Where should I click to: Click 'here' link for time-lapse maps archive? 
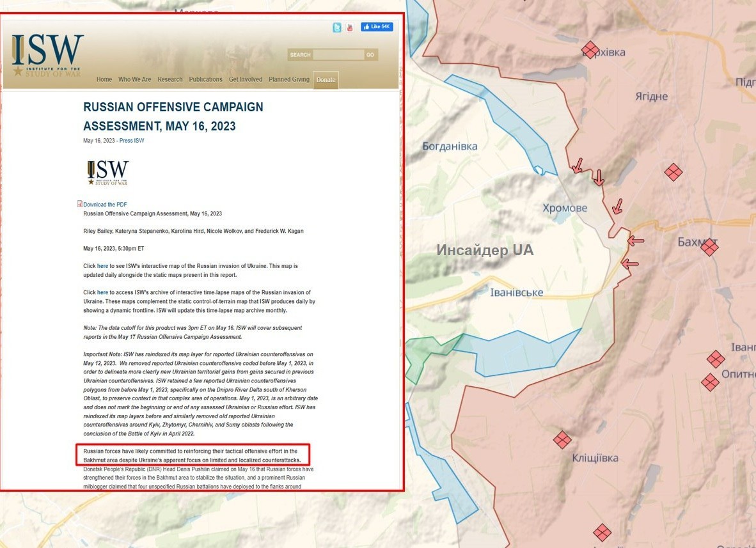coord(103,293)
